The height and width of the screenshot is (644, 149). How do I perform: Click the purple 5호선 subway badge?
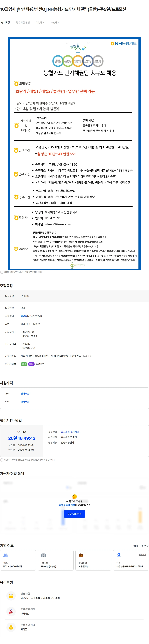coord(31,364)
